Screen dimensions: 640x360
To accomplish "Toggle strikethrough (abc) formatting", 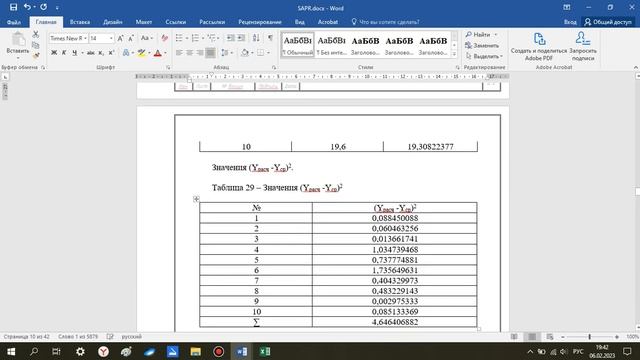I will pyautogui.click(x=91, y=53).
